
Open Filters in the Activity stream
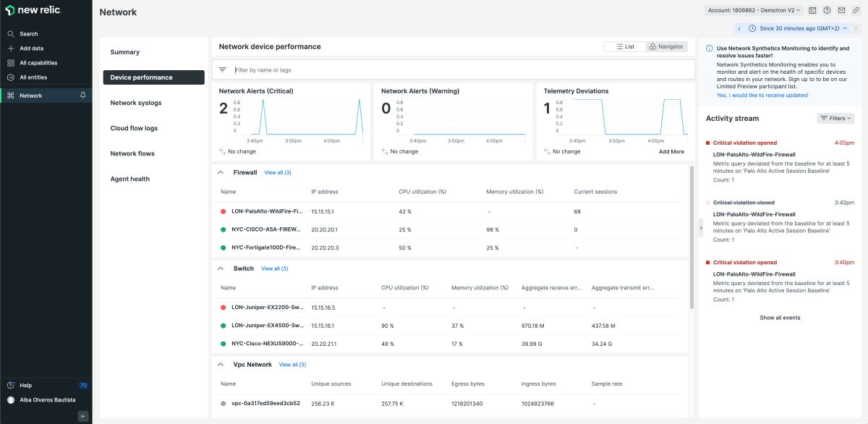(x=835, y=118)
